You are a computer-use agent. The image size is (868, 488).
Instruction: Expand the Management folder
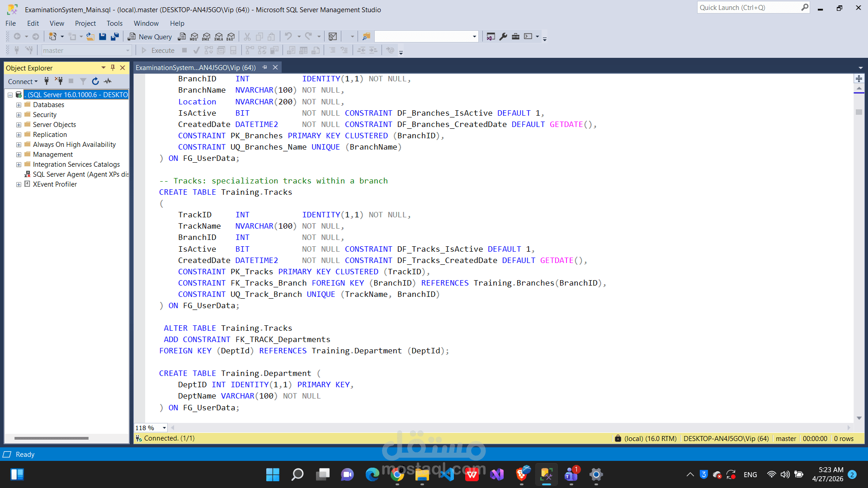coord(19,155)
